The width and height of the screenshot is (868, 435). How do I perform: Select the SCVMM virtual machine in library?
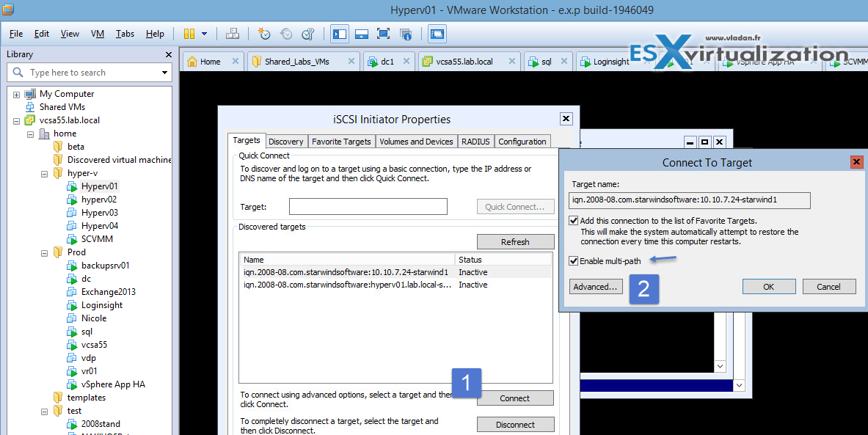tap(97, 239)
